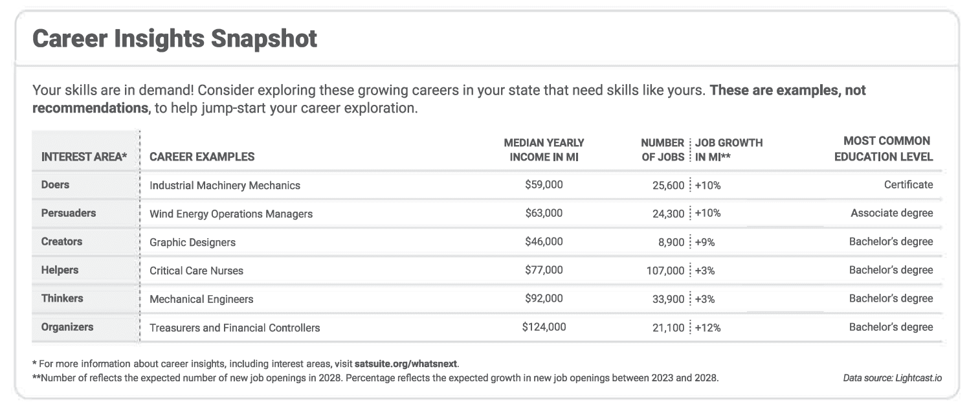Click the Lightcast.io data source text
This screenshot has width=980, height=413.
(892, 377)
